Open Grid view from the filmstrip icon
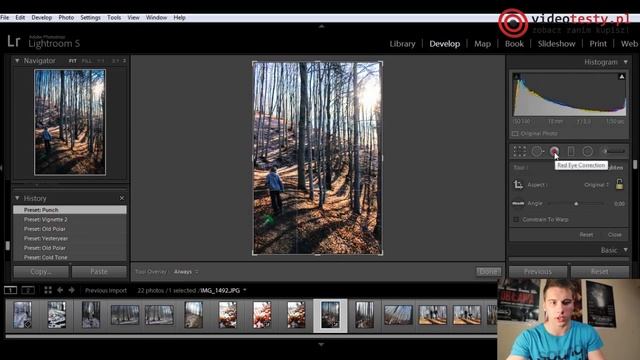640x360 pixels. tap(48, 290)
